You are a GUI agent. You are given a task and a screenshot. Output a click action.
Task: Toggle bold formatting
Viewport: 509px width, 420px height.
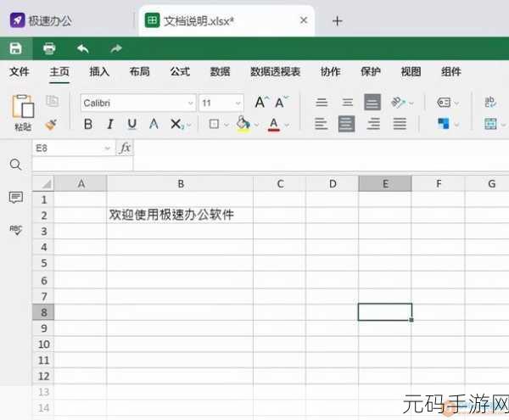88,124
